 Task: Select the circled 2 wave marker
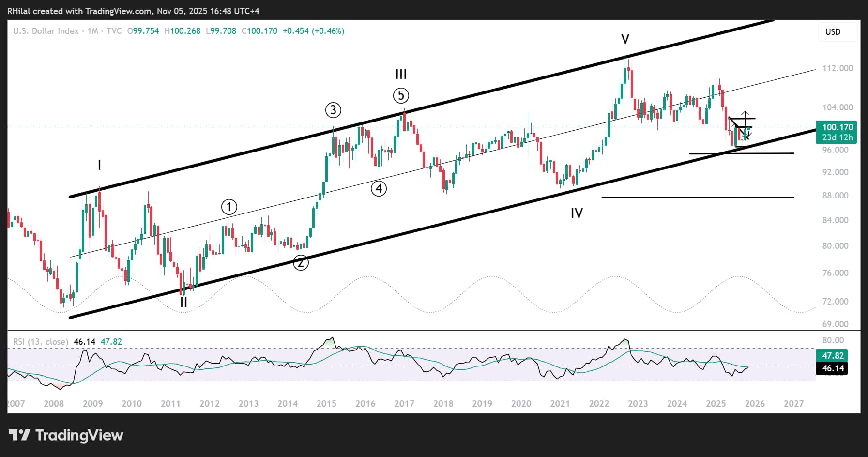(301, 263)
